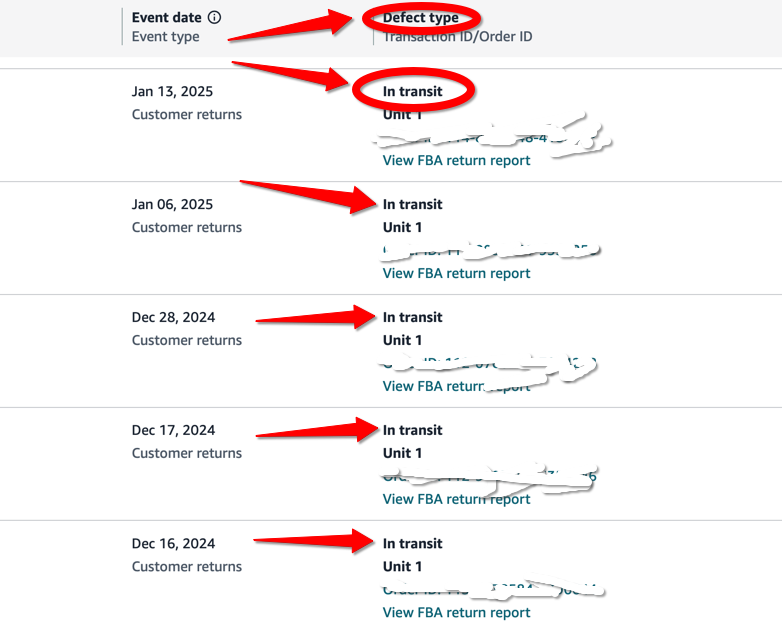Click Customer returns under Jan 13, 2025

point(187,114)
